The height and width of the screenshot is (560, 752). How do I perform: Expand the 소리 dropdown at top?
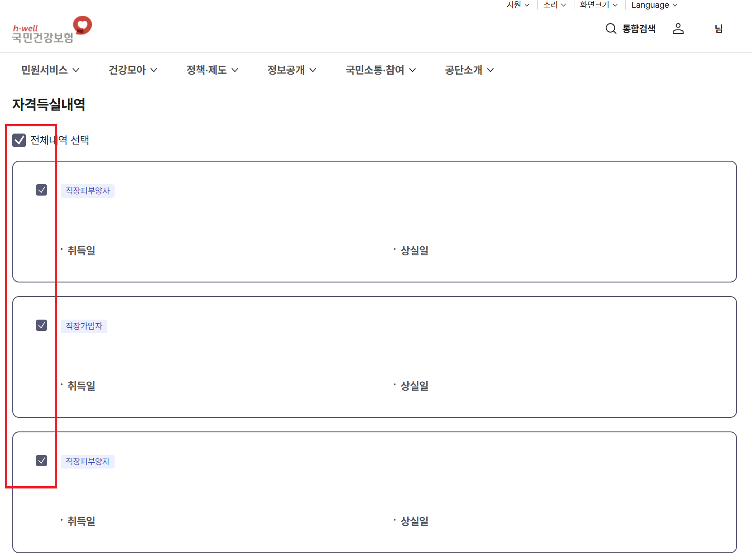554,5
